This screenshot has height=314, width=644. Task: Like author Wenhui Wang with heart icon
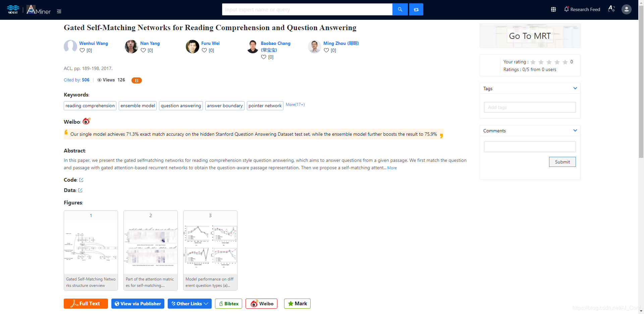coord(82,50)
